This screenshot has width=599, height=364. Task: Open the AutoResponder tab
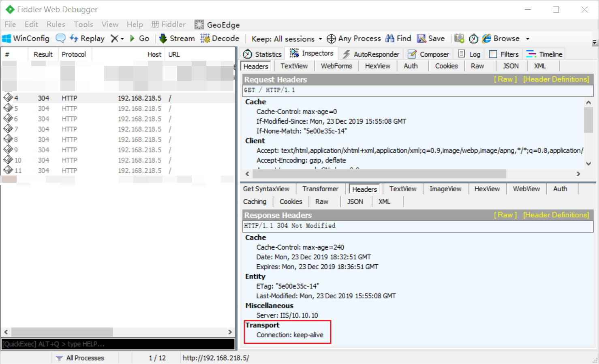[x=371, y=54]
